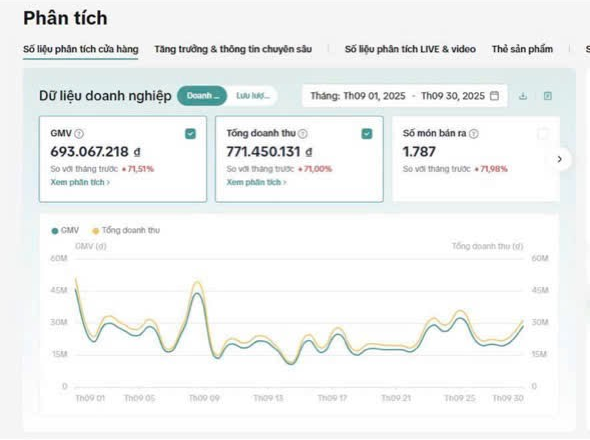The image size is (590, 440).
Task: Click the Phân tích page title
Action: [65, 18]
